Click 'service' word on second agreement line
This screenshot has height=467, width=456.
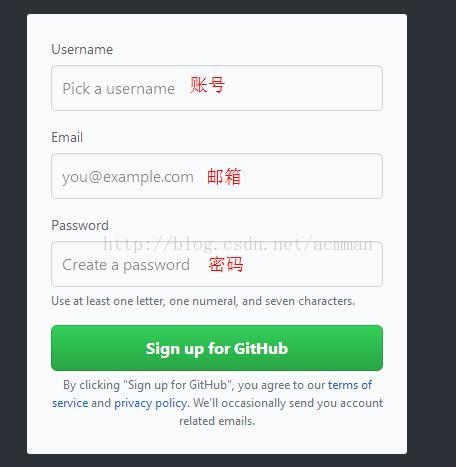pyautogui.click(x=70, y=403)
